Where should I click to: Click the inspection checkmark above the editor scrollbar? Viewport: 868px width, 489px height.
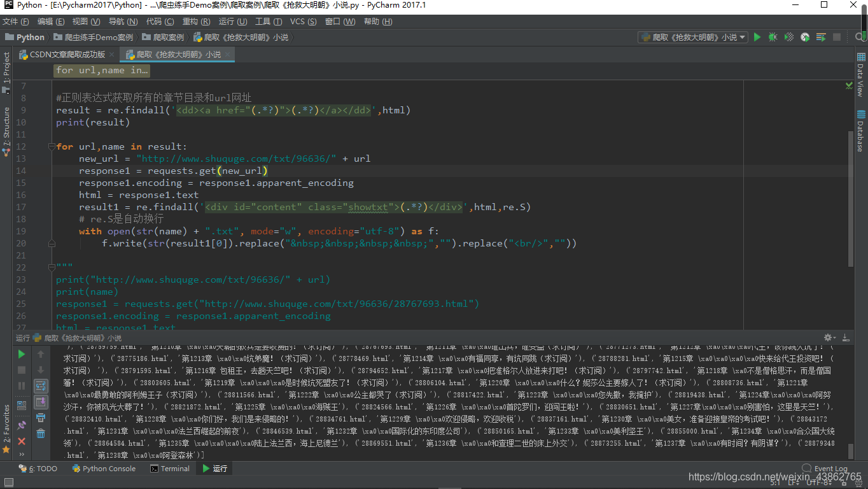[x=849, y=85]
